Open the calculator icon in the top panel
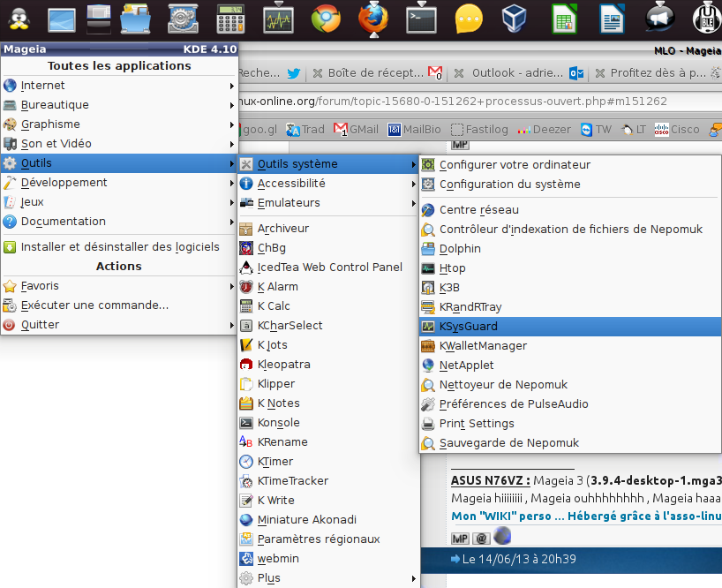Viewport: 722px width, 588px height. click(230, 19)
